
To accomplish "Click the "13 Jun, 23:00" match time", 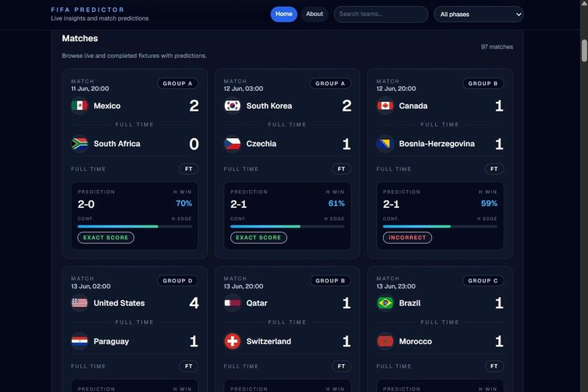I will [396, 286].
